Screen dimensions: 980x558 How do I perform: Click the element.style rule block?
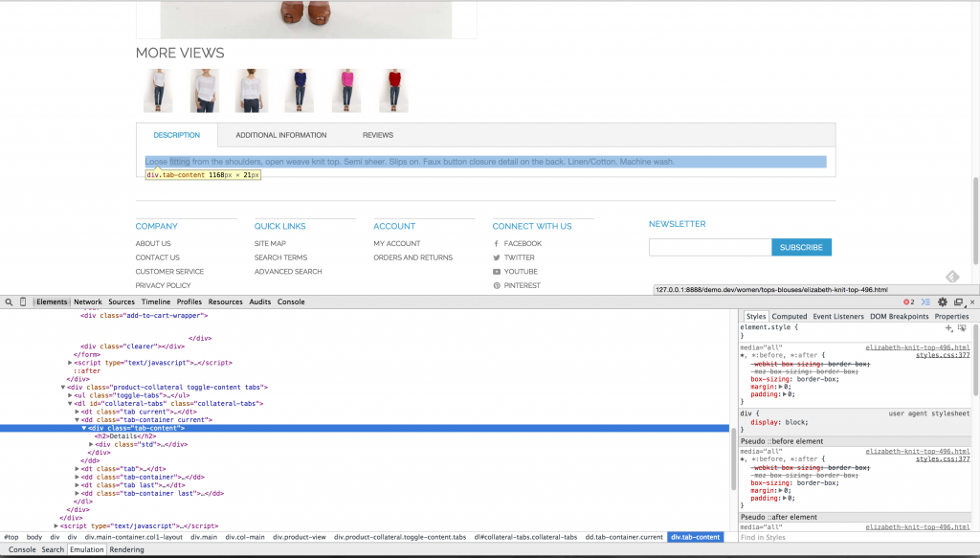pyautogui.click(x=854, y=331)
